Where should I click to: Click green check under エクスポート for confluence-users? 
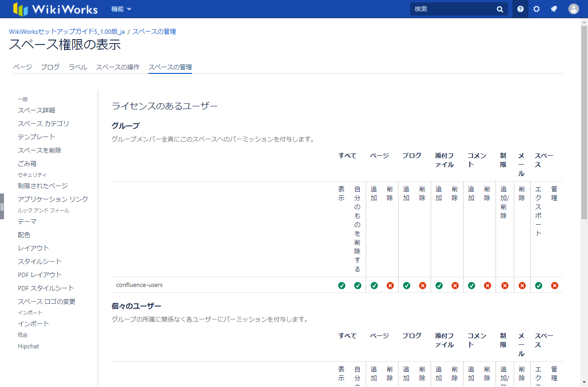tap(539, 286)
